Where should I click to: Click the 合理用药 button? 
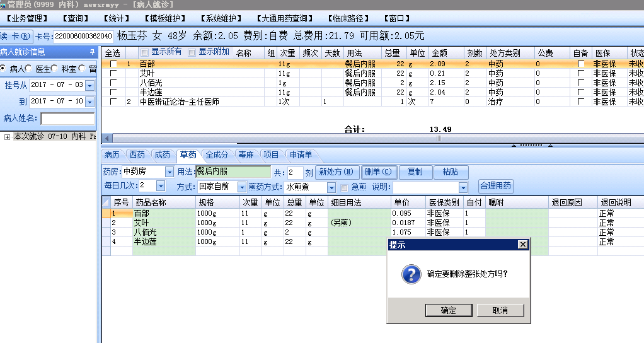click(x=496, y=185)
